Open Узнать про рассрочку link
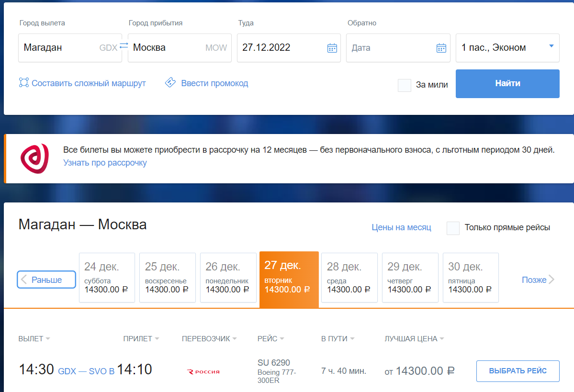574x392 pixels. click(105, 163)
